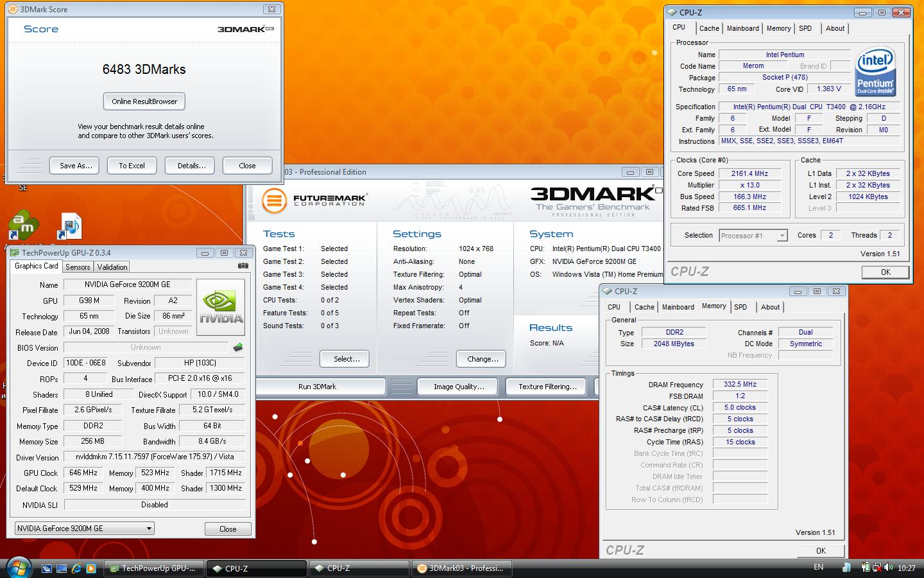Launch Windows Media Player from quick launch
Viewport: 924px width, 578px height.
point(91,568)
